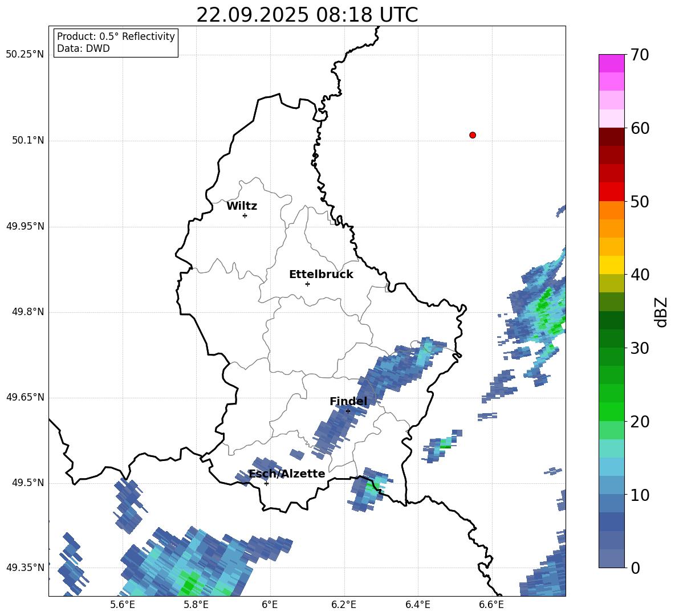Image resolution: width=675 pixels, height=616 pixels.
Task: Click the Ettelbruck city label
Action: click(x=321, y=275)
